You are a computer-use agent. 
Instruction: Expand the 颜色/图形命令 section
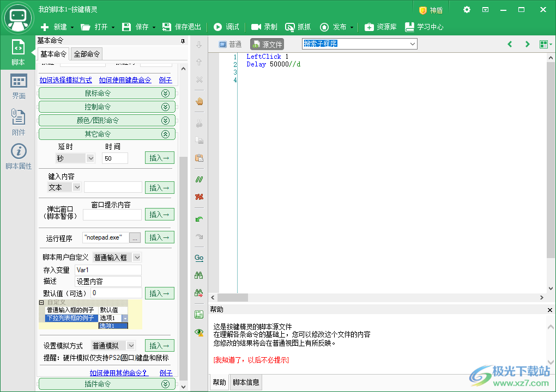coord(107,120)
